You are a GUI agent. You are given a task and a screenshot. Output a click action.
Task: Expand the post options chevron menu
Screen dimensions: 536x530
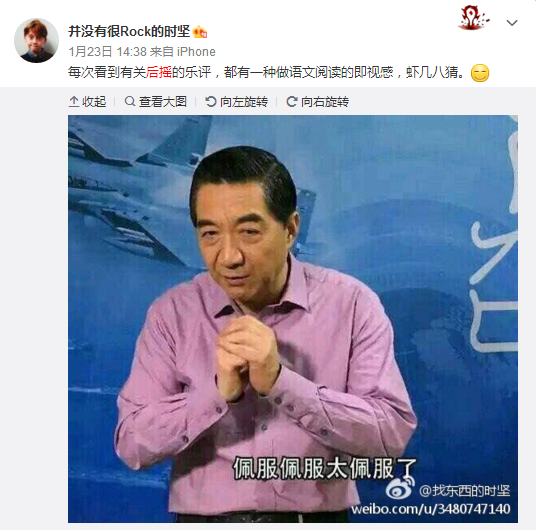(512, 23)
